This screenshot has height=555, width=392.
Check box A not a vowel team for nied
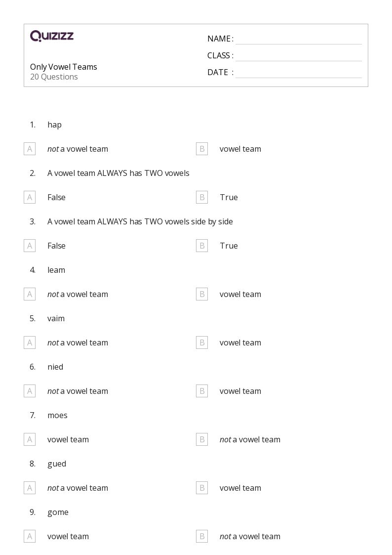click(30, 391)
